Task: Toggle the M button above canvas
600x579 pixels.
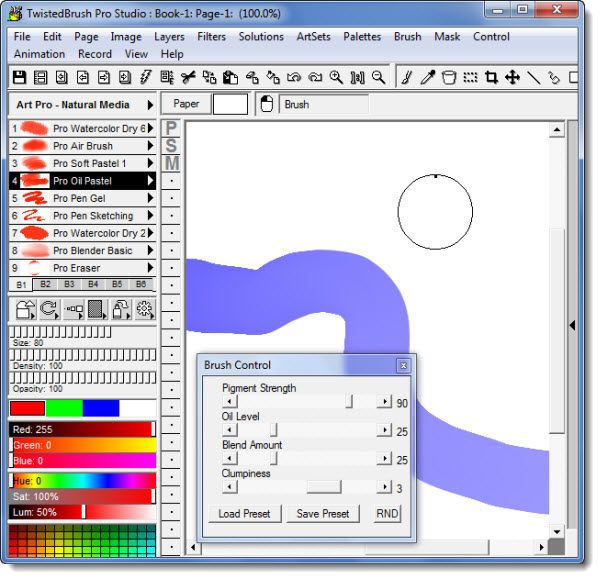Action: tap(171, 163)
